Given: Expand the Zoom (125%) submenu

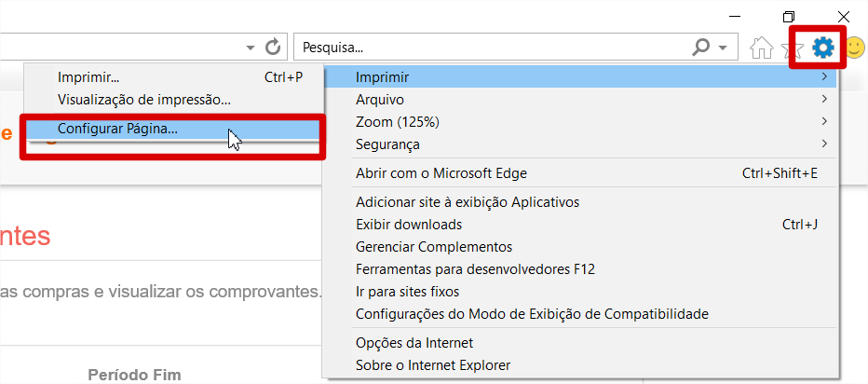Looking at the screenshot, I should pos(580,122).
